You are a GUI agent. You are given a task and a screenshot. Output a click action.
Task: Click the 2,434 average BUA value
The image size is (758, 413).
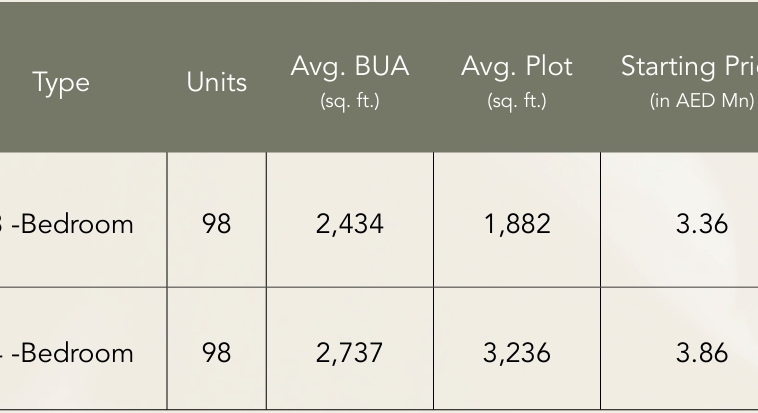[x=349, y=224]
